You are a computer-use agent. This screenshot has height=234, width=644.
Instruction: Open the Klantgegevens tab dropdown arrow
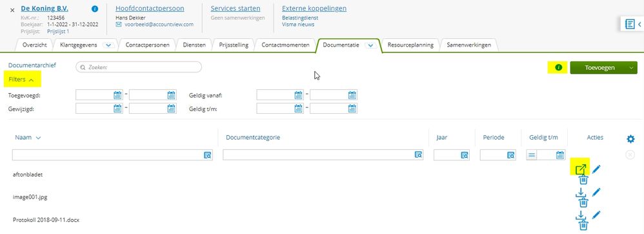point(108,45)
